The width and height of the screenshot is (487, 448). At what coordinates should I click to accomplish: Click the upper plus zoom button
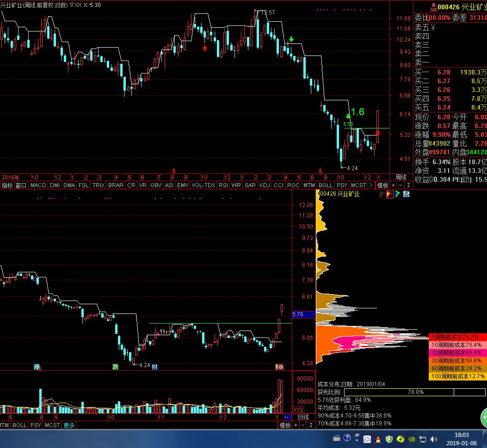pos(394,185)
